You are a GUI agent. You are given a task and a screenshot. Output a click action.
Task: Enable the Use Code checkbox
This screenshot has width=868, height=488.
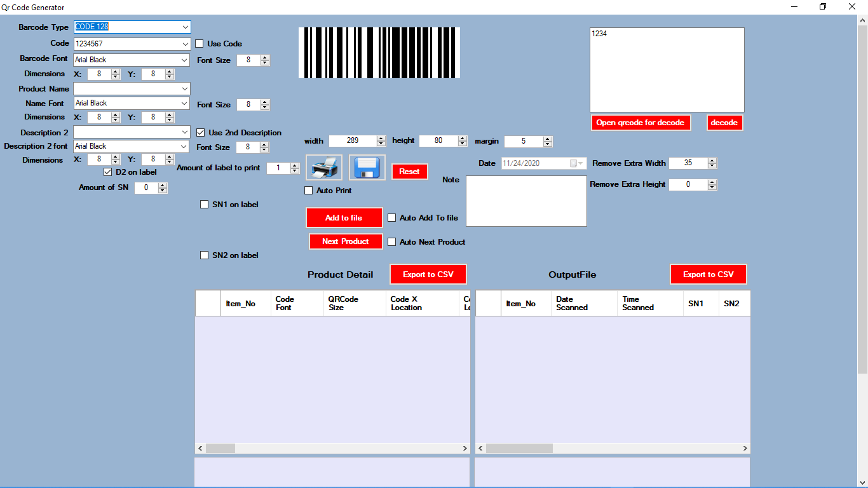pos(200,43)
